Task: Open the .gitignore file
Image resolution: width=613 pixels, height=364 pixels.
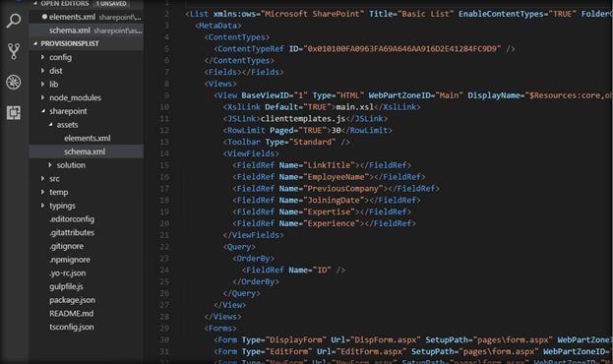Action: 67,246
